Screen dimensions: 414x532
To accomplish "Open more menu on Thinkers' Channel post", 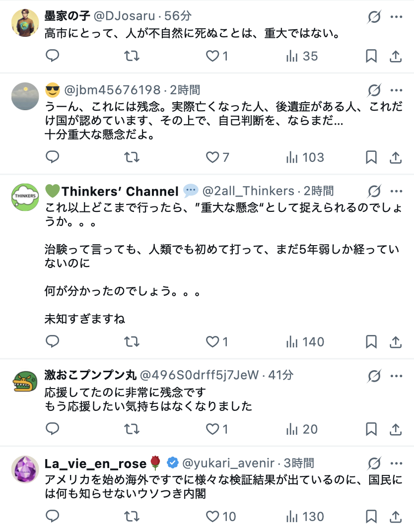I will click(x=396, y=192).
